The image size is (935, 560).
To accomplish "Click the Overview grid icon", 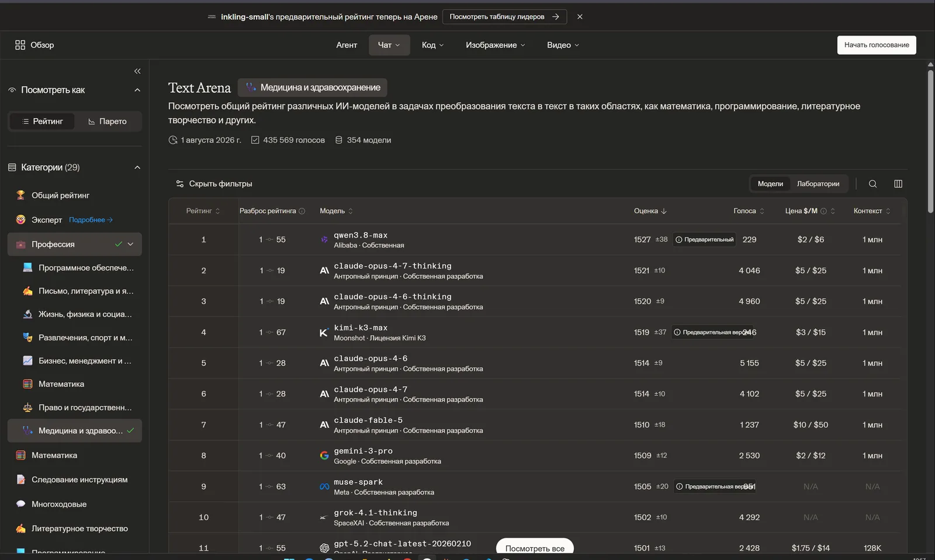I will click(x=20, y=45).
